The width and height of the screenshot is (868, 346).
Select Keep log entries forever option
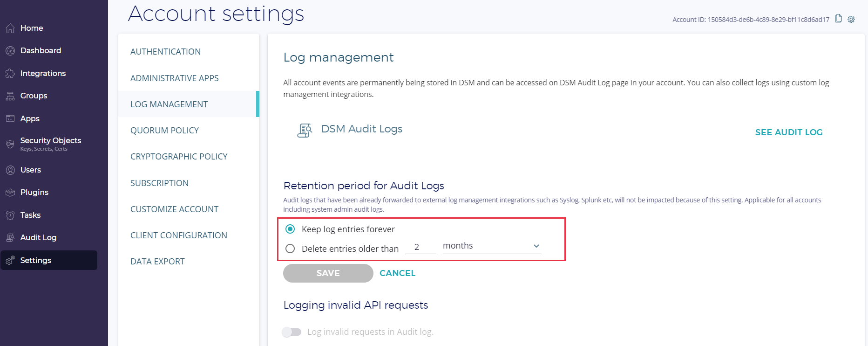pos(290,229)
